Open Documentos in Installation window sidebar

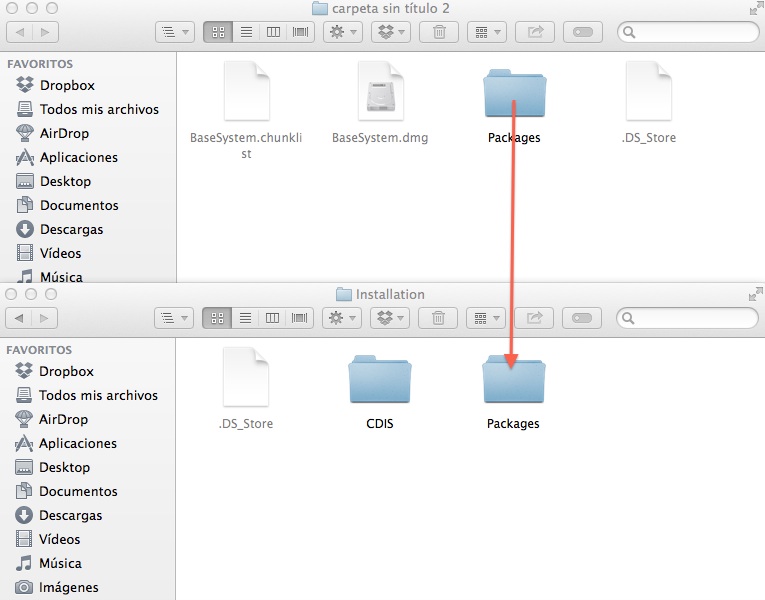(x=66, y=491)
